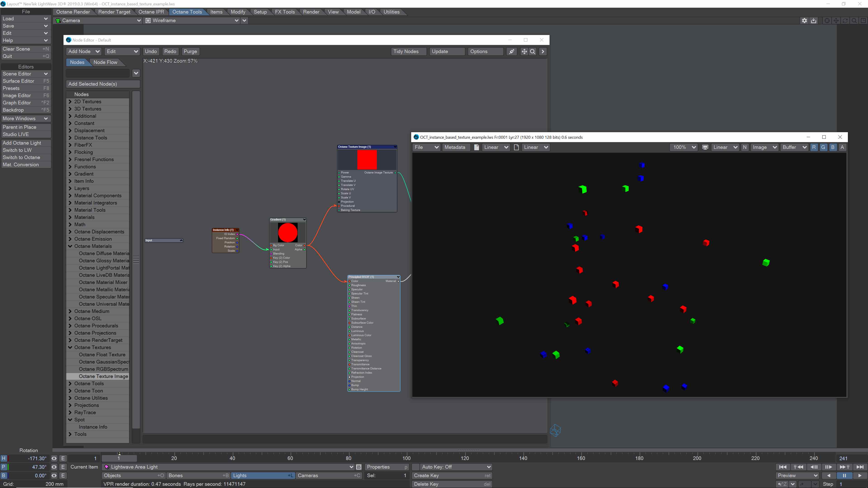
Task: Open the Render Target menu tab
Action: (114, 12)
